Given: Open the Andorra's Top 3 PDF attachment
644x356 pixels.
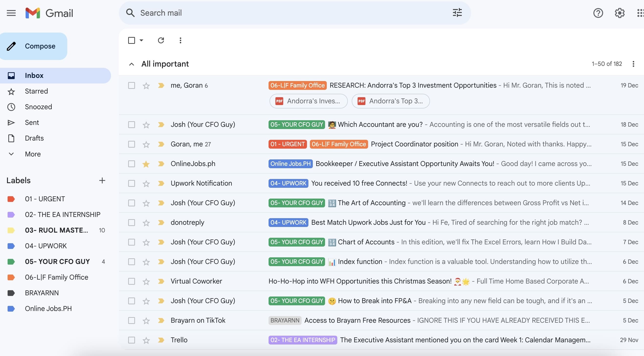Looking at the screenshot, I should [391, 101].
